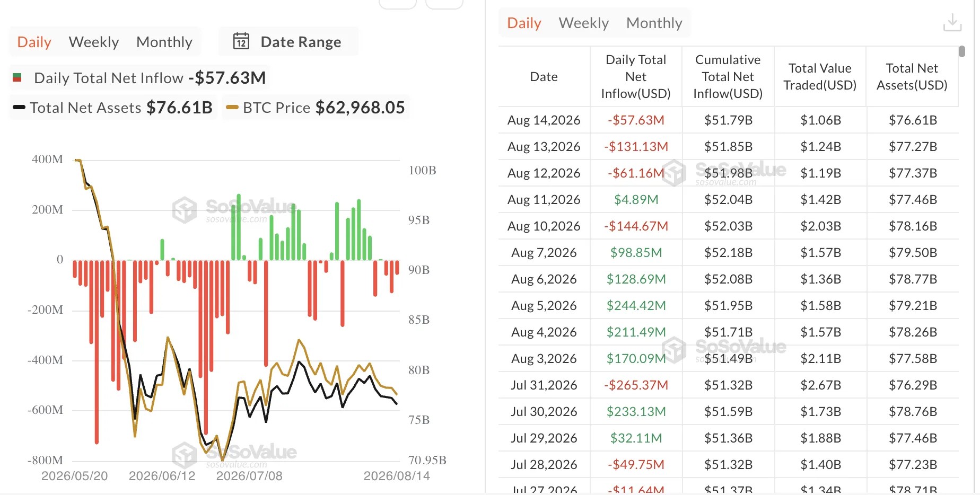Image resolution: width=980 pixels, height=495 pixels.
Task: Click the $79.21B total net assets cell
Action: (913, 306)
